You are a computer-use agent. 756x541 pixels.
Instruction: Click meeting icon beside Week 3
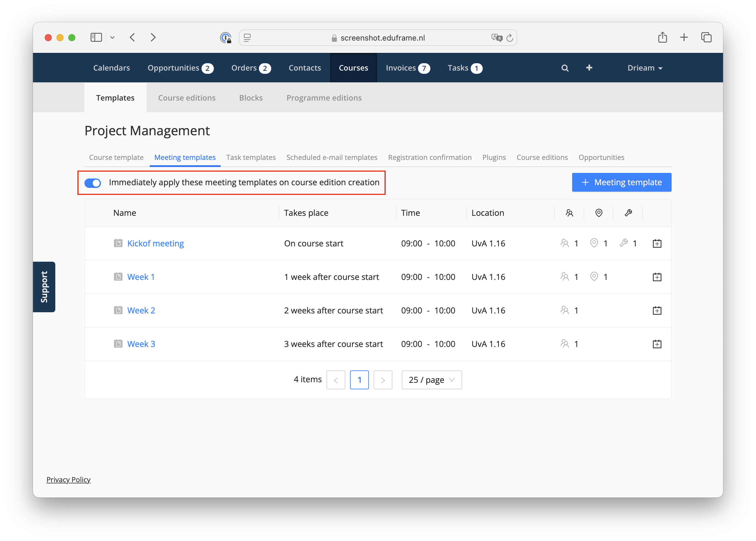pyautogui.click(x=118, y=343)
